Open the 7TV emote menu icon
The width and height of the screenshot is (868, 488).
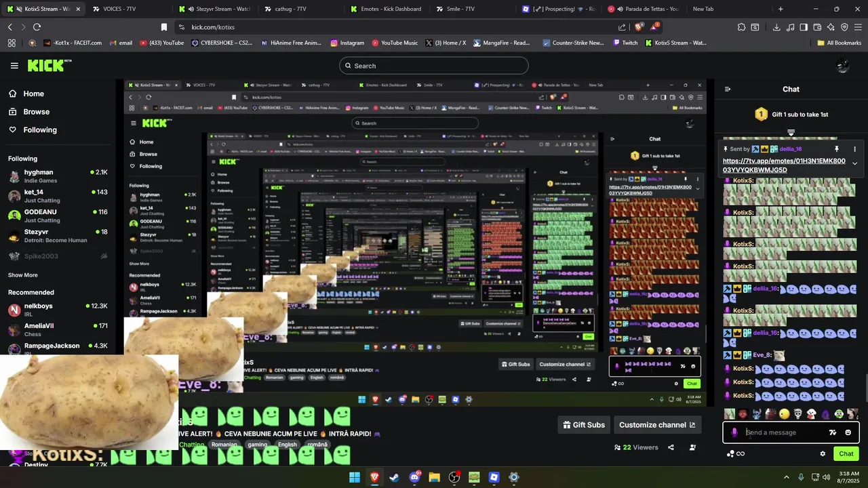(833, 432)
